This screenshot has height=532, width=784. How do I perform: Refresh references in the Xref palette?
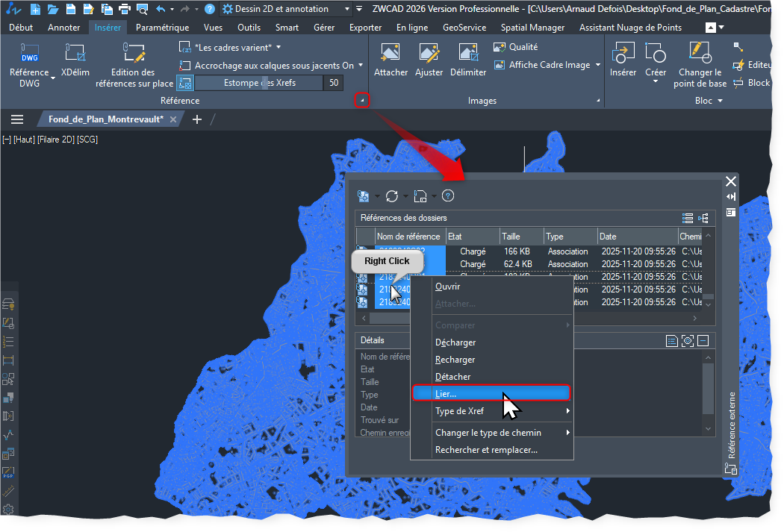click(392, 196)
